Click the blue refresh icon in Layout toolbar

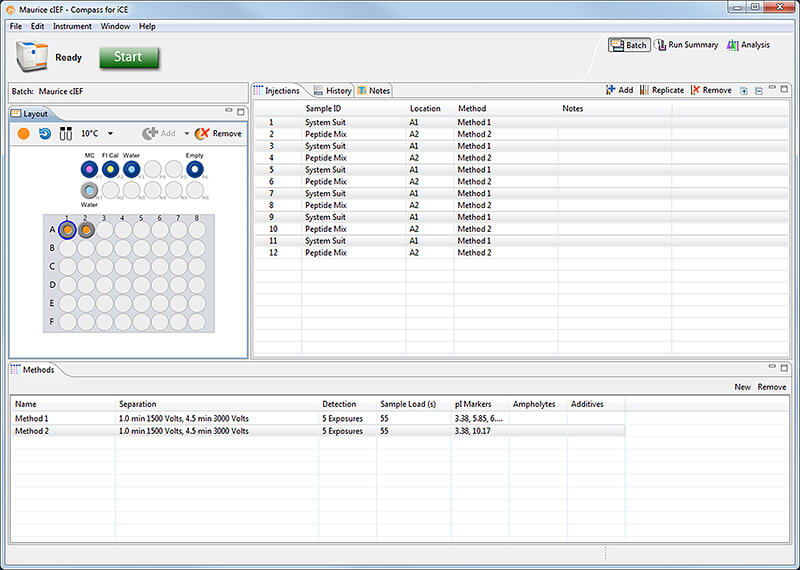(45, 134)
